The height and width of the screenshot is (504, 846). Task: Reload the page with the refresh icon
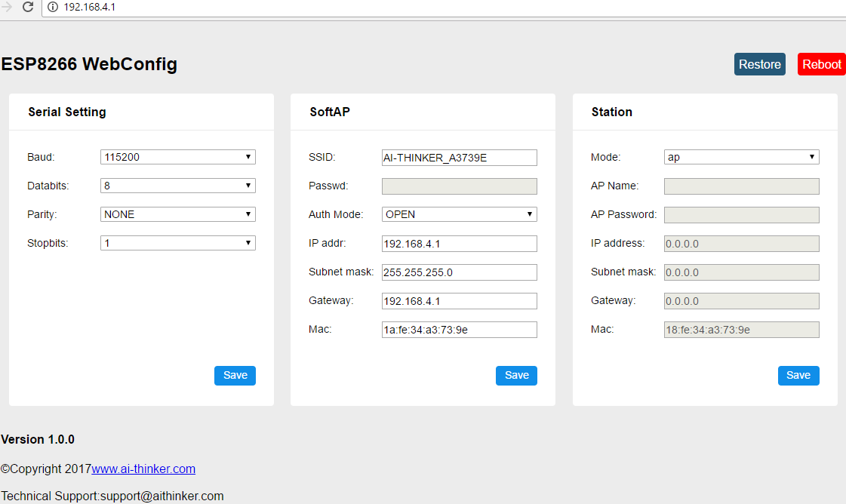[x=28, y=7]
